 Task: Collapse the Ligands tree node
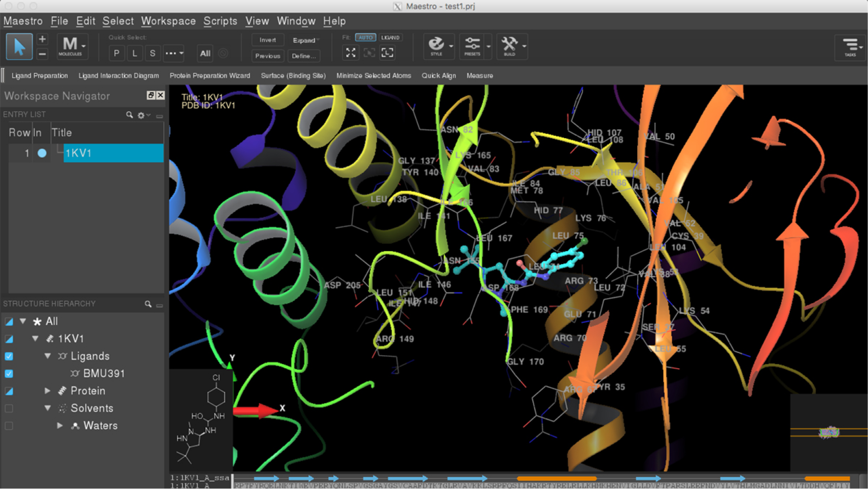pyautogui.click(x=48, y=356)
